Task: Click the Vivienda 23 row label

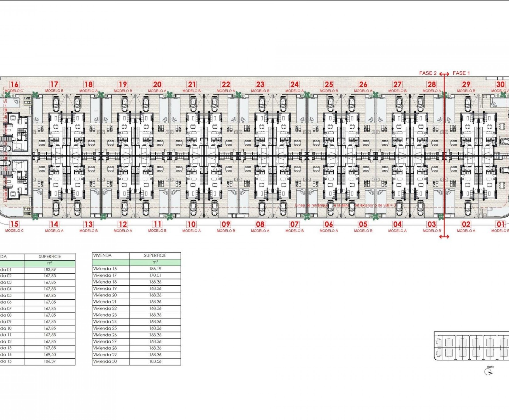Action: 105,315
